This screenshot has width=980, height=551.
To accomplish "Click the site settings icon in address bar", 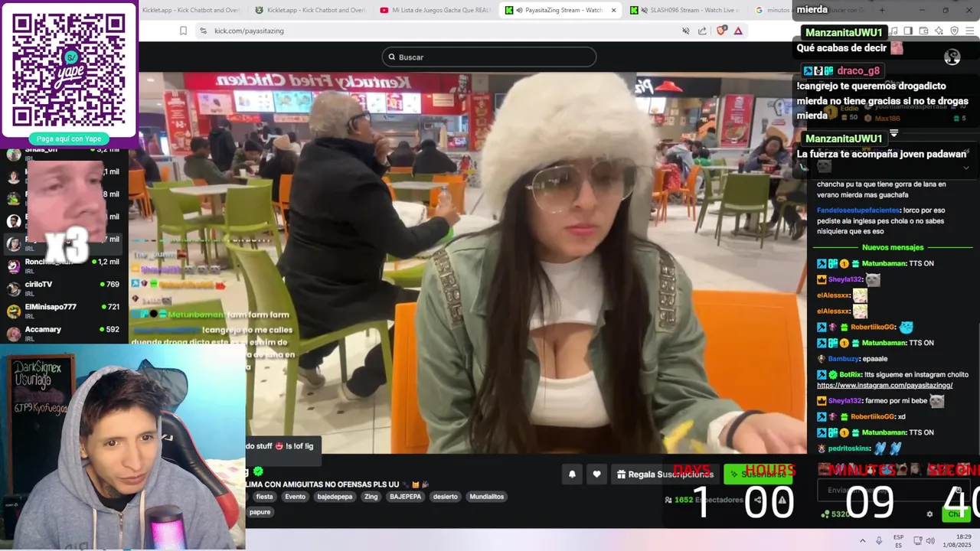I will [x=203, y=31].
